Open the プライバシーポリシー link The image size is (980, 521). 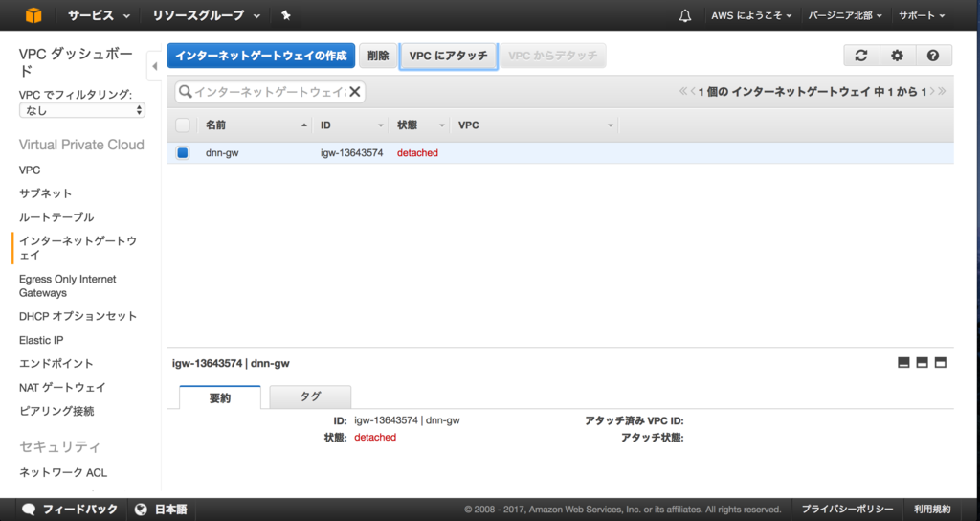pos(848,510)
